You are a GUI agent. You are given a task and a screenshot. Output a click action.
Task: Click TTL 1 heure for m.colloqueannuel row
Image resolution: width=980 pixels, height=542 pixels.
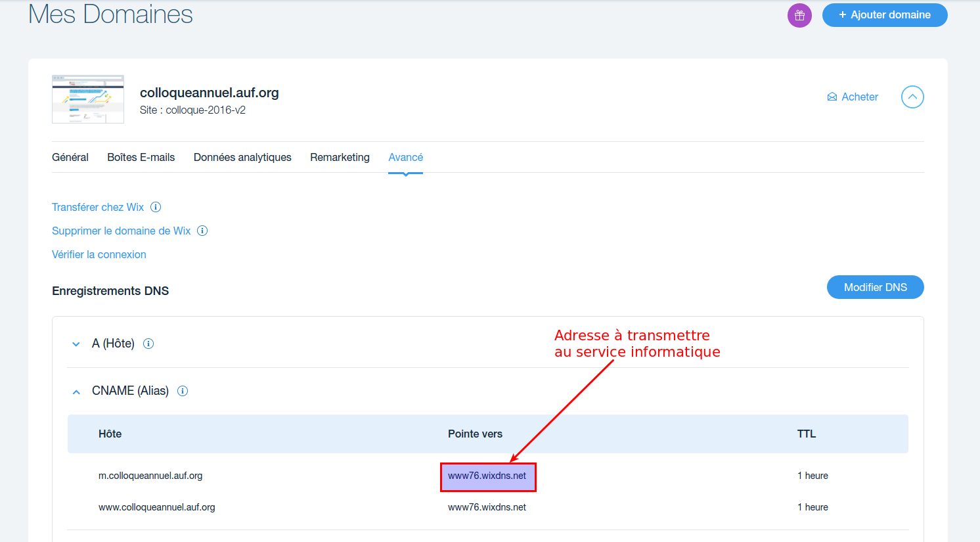[813, 476]
